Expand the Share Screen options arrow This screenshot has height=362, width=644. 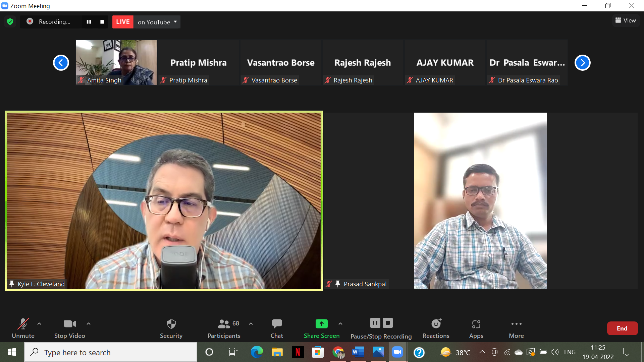point(340,324)
